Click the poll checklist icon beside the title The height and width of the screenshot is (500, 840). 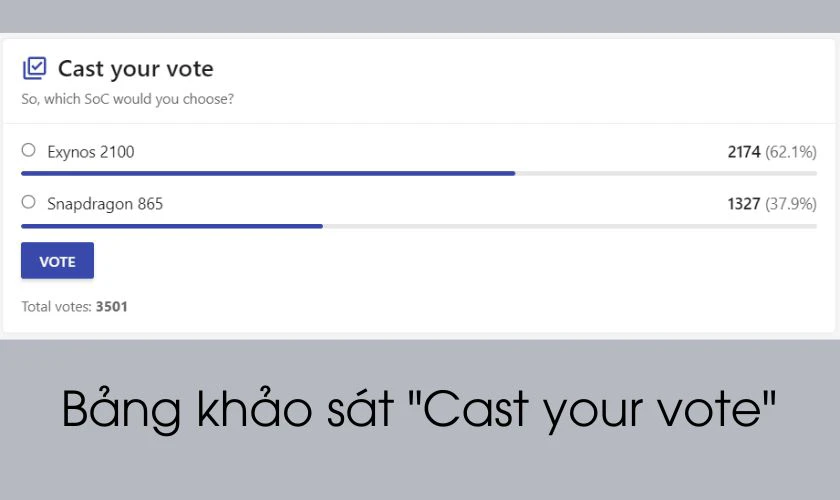pyautogui.click(x=34, y=68)
